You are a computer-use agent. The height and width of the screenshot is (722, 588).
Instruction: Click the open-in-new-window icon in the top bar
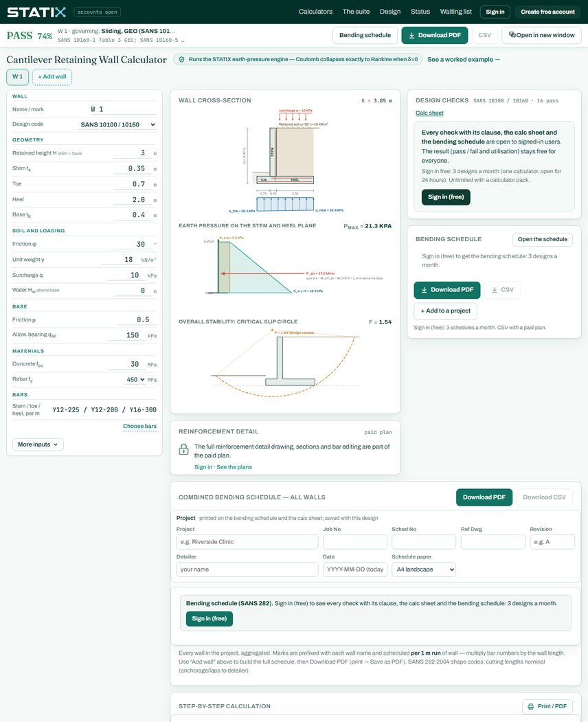click(x=512, y=34)
